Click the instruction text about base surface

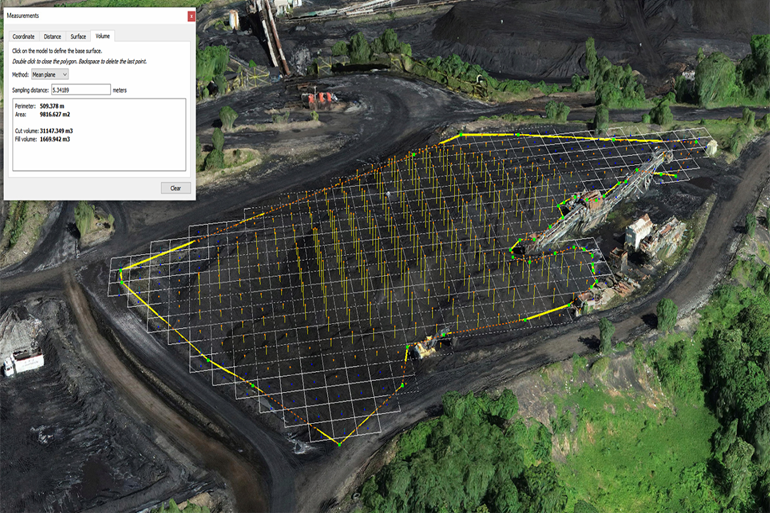click(x=58, y=50)
